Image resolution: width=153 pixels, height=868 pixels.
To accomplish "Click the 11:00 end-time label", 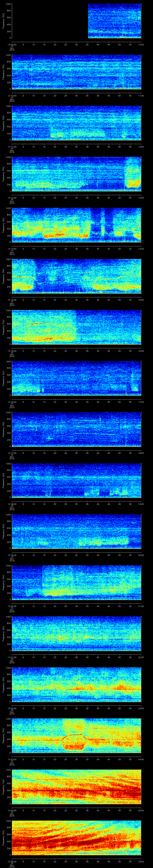I will (141, 96).
